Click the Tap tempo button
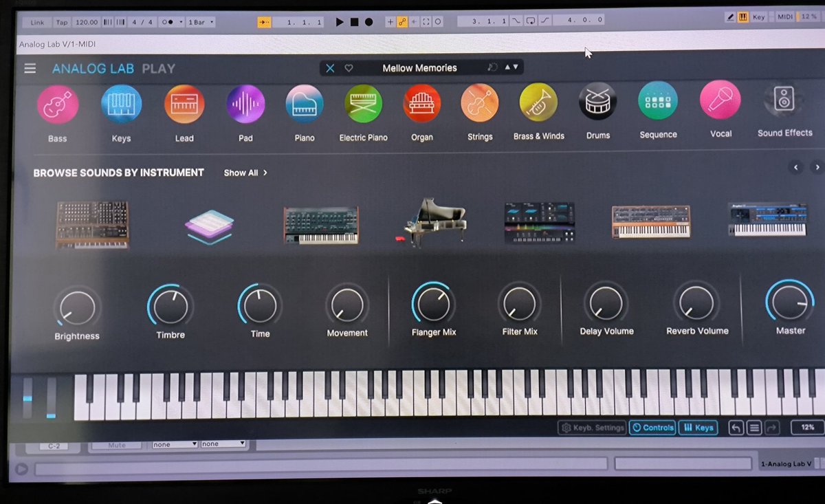The width and height of the screenshot is (825, 504). point(62,23)
